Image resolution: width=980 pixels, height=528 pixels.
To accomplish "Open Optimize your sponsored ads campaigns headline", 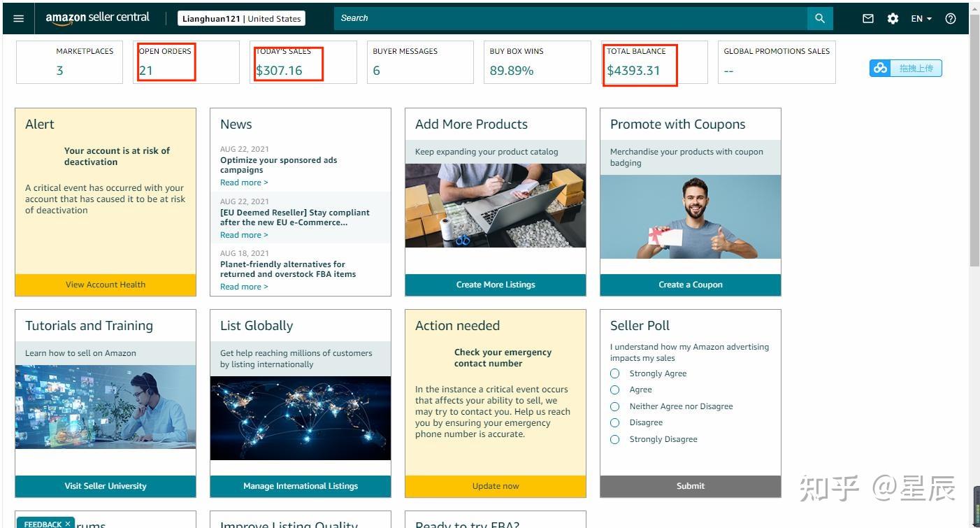I will (x=278, y=165).
